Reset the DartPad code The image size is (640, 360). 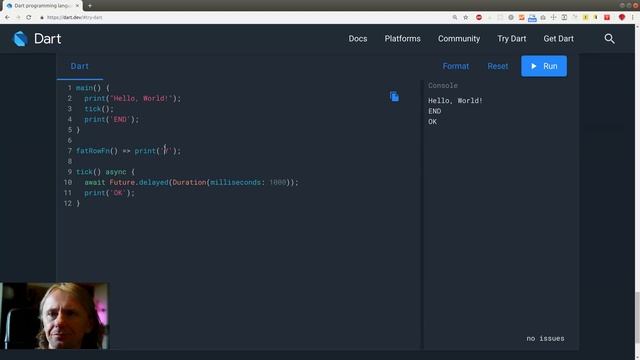pyautogui.click(x=498, y=66)
